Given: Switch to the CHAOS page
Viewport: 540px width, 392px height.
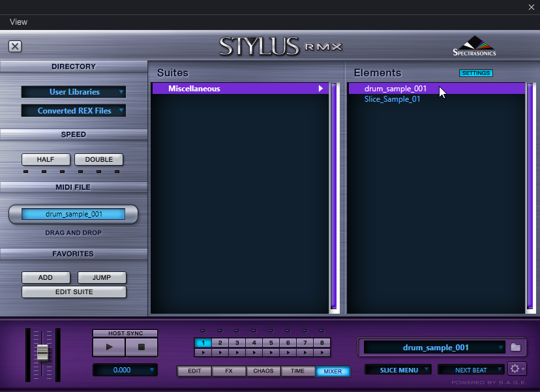Looking at the screenshot, I should [263, 371].
